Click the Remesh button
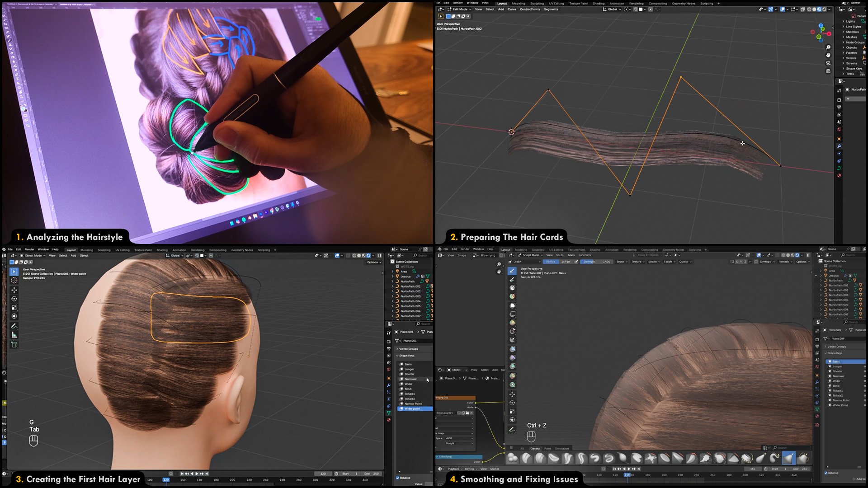 784,262
